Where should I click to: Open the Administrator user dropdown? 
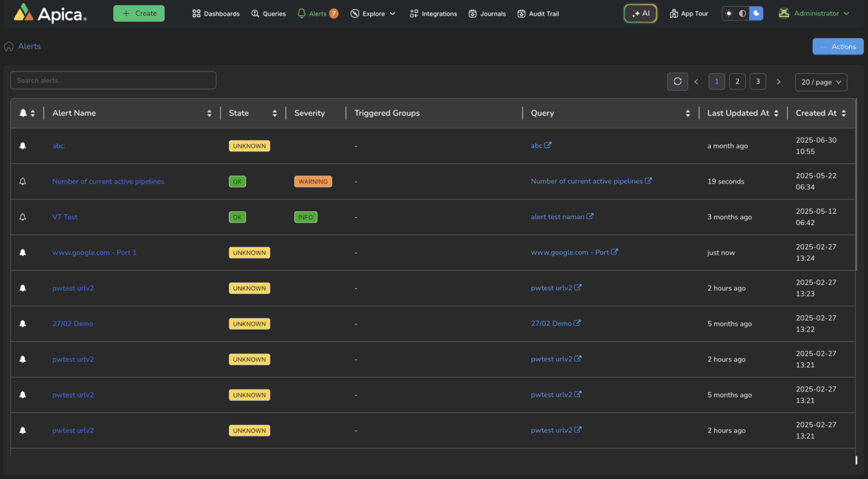click(x=814, y=13)
